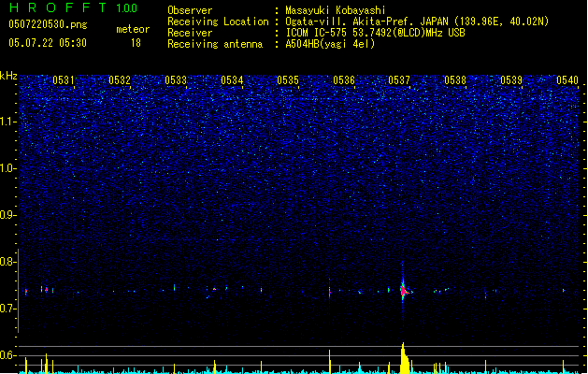Click the kHz axis unit label

tap(8, 76)
